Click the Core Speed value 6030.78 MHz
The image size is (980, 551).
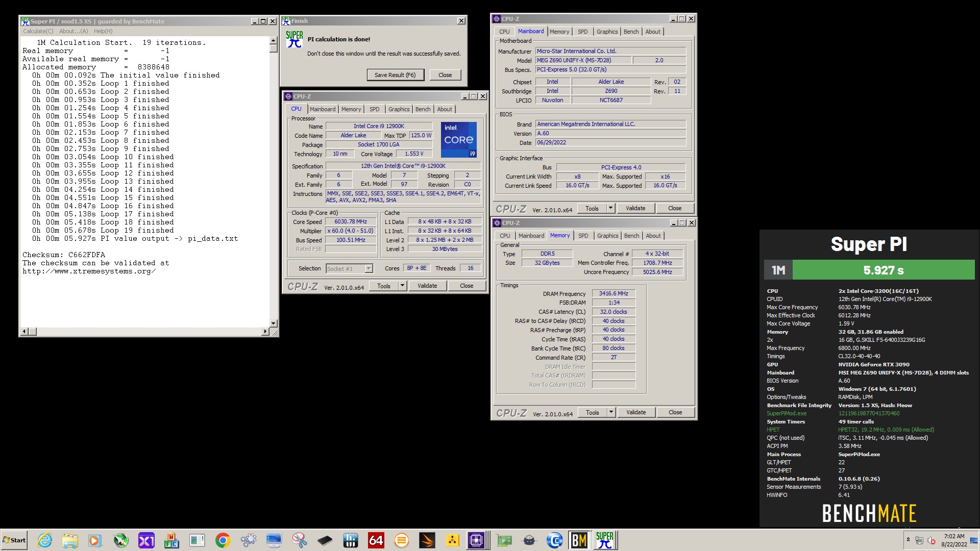point(351,222)
